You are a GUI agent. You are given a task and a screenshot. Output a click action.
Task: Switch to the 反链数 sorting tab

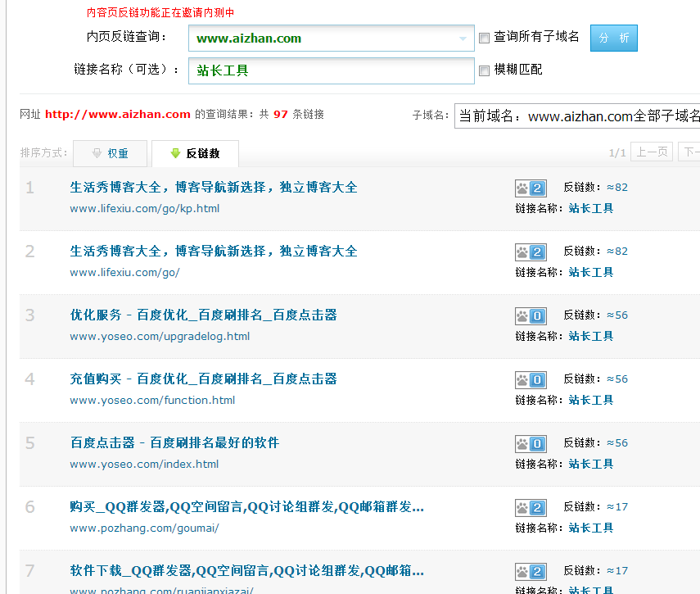[x=195, y=154]
